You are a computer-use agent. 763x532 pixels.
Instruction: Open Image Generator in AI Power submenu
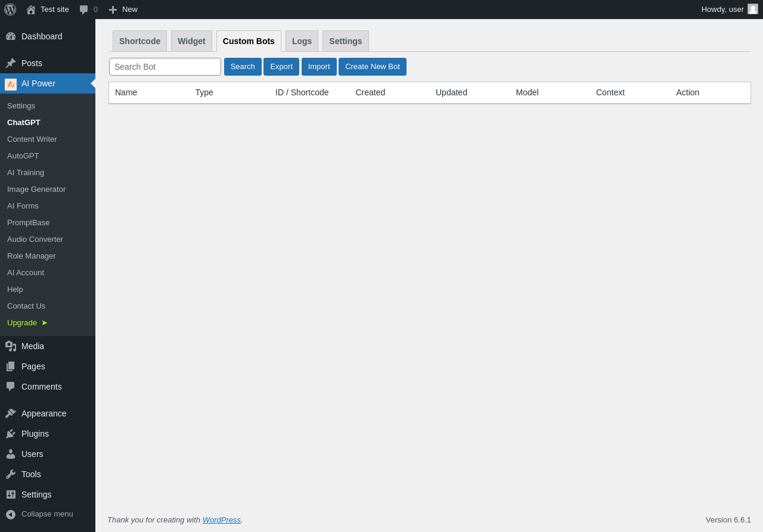(x=36, y=189)
